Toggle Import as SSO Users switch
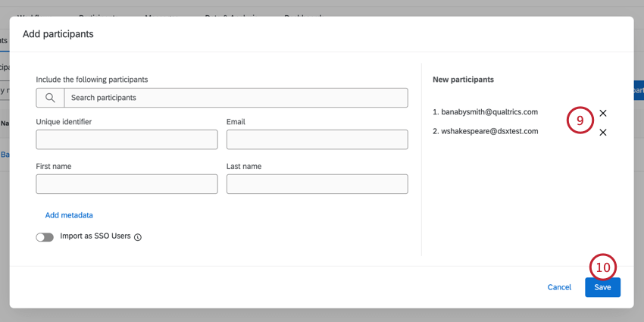The image size is (644, 322). (x=45, y=237)
